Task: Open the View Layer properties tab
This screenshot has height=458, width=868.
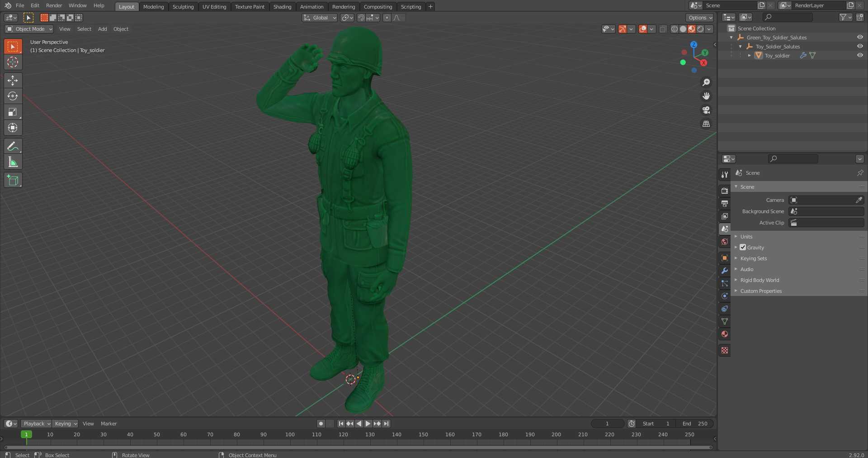Action: coord(725,216)
